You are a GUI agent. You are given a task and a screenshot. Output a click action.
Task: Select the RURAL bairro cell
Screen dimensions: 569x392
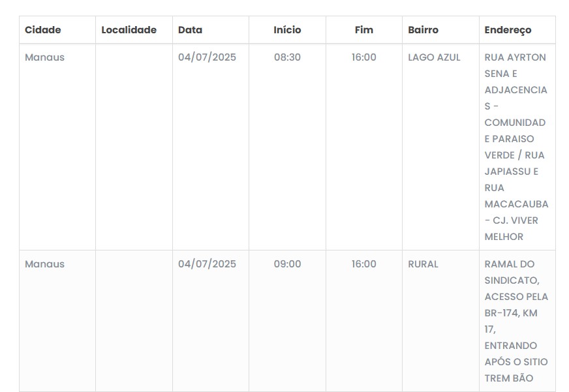click(x=423, y=264)
